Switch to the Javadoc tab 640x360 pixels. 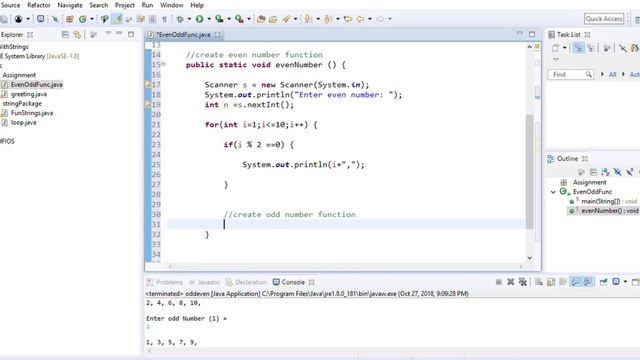[205, 282]
